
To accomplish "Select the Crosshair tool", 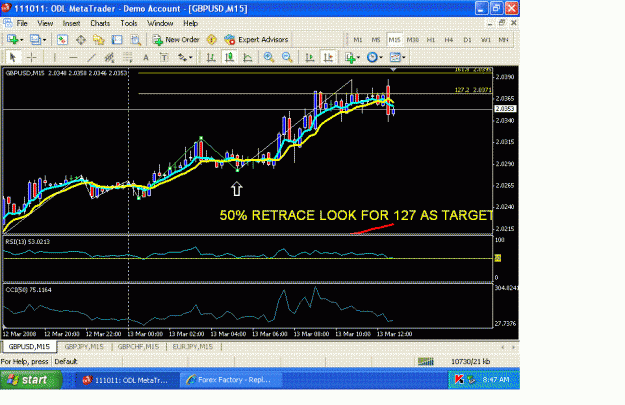I will (31, 57).
